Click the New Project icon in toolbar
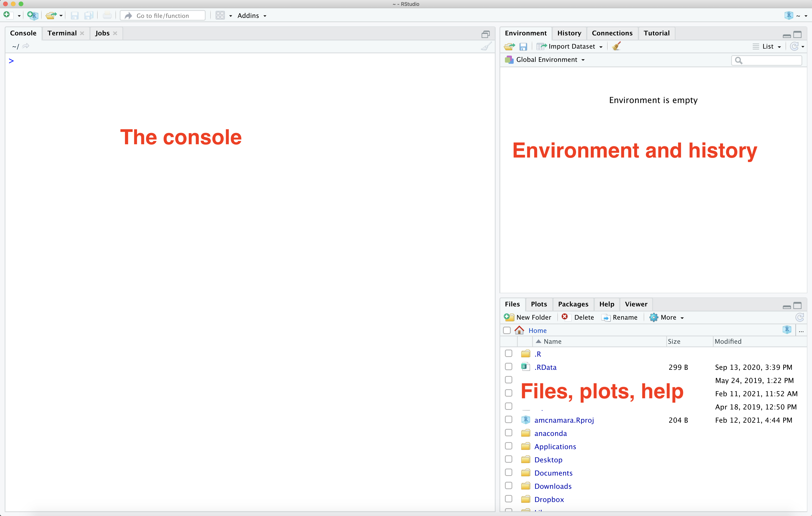Viewport: 812px width, 516px height. pyautogui.click(x=33, y=16)
